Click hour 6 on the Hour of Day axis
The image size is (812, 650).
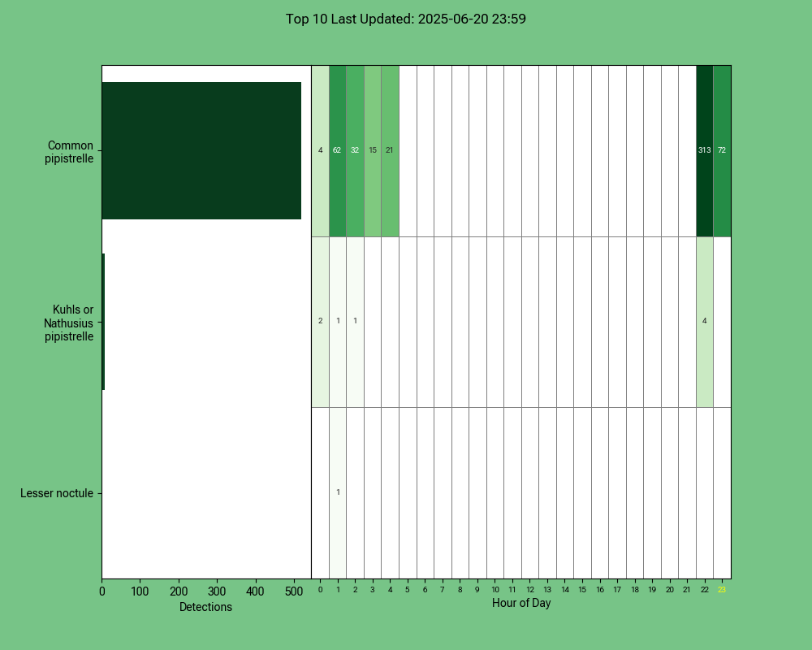(x=425, y=590)
